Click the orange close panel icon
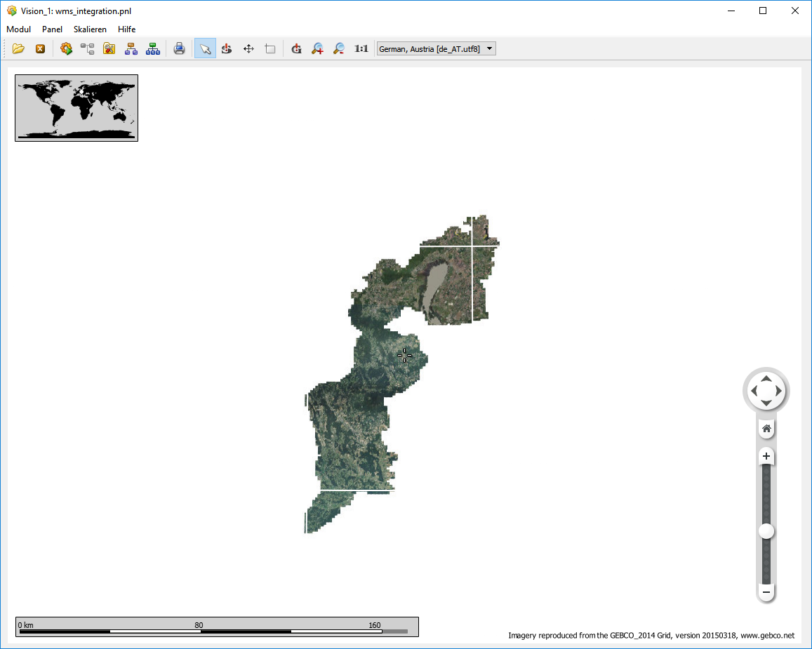Screen dimensions: 812x649 tap(40, 48)
